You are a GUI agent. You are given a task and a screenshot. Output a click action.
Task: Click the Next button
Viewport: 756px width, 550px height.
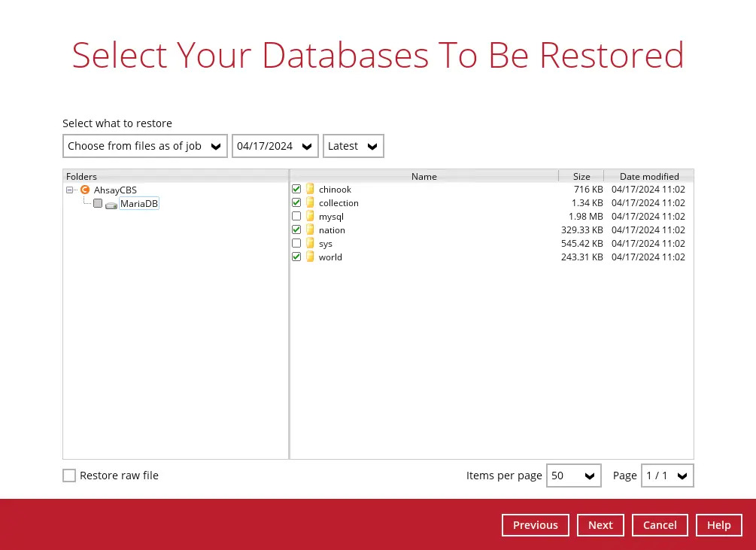600,525
